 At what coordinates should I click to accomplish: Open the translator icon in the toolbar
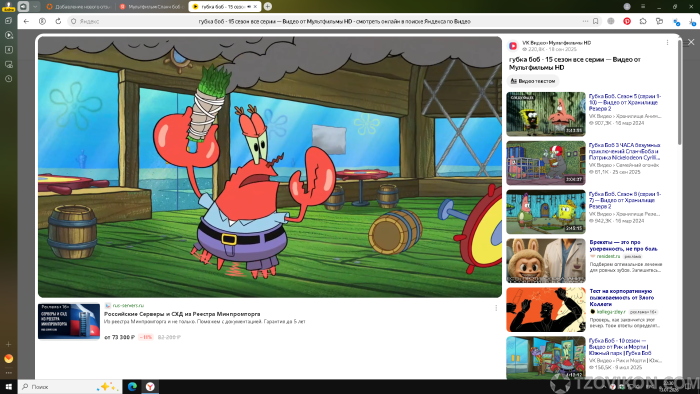[676, 21]
